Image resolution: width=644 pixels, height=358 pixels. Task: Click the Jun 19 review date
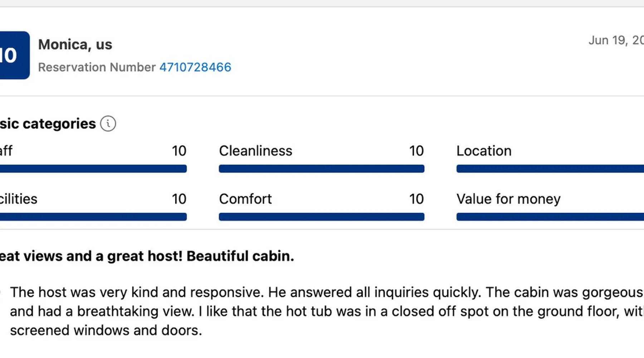(615, 40)
